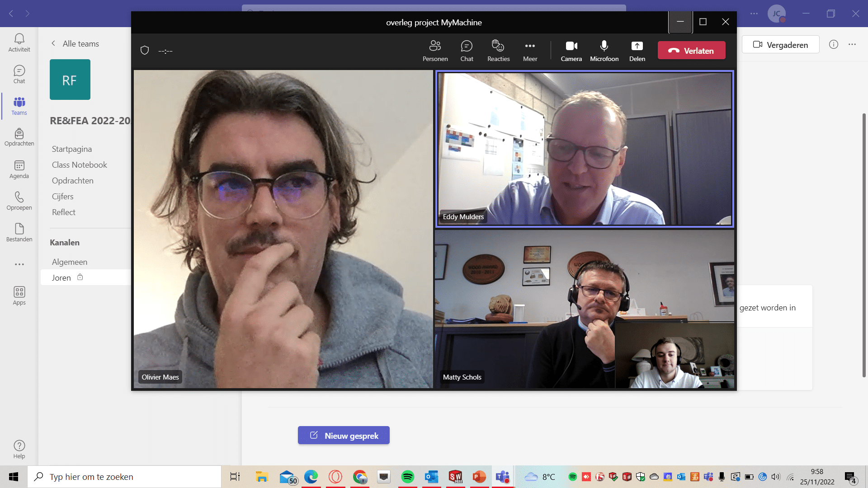
Task: Open Apps in the Teams sidebar
Action: click(x=19, y=296)
